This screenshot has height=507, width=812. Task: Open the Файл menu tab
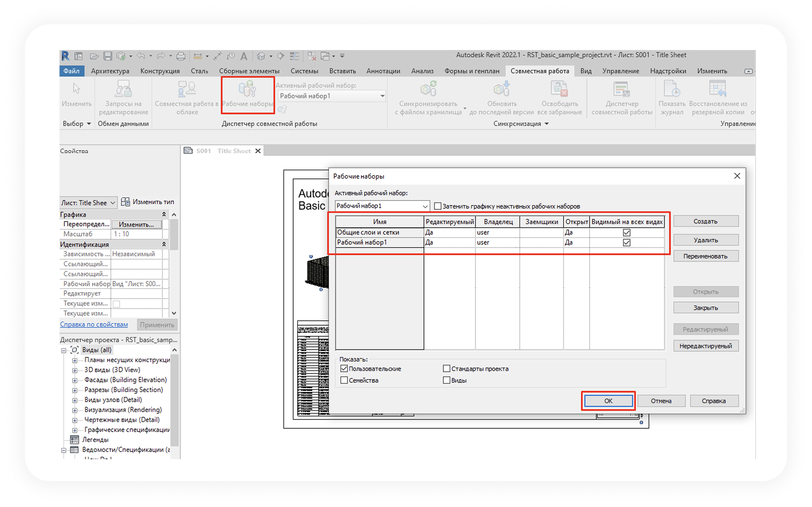(71, 71)
